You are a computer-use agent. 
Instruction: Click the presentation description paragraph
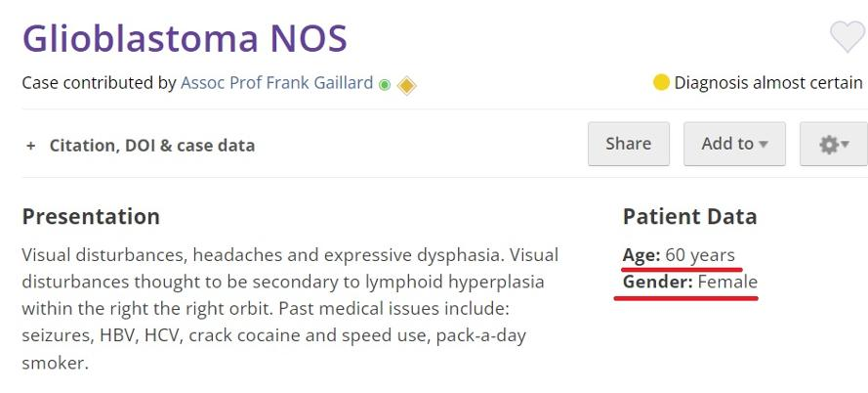(x=290, y=309)
